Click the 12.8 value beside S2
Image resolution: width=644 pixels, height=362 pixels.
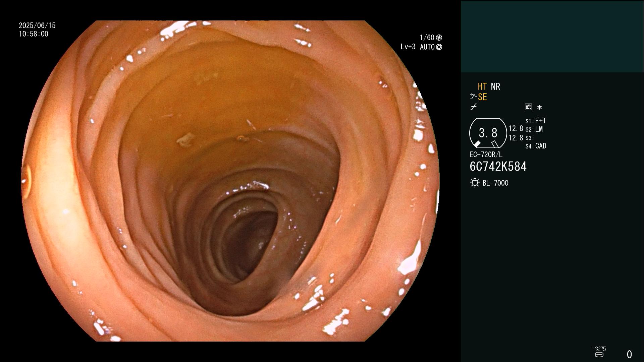click(516, 129)
